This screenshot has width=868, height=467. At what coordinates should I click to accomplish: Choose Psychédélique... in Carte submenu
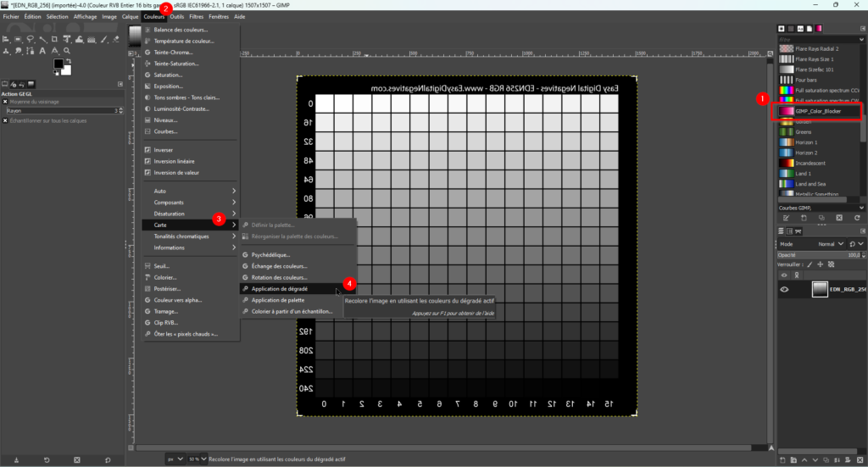pyautogui.click(x=298, y=255)
